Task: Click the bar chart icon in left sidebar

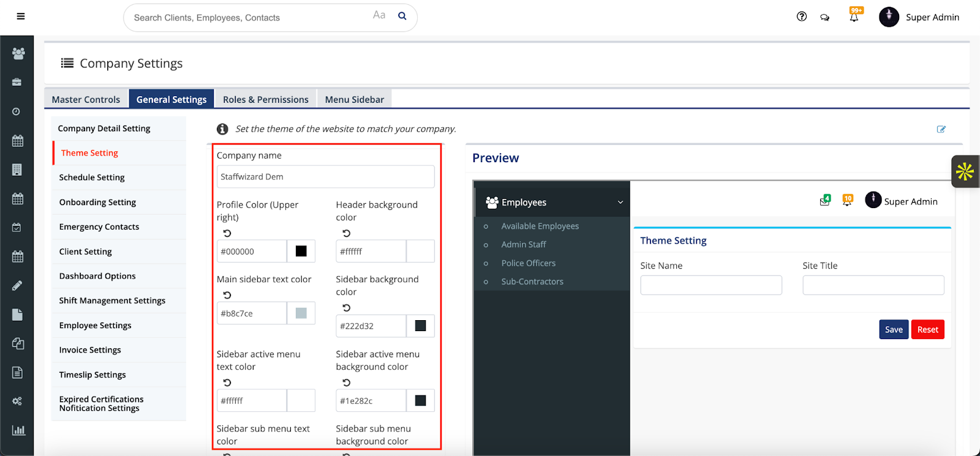Action: pos(18,430)
